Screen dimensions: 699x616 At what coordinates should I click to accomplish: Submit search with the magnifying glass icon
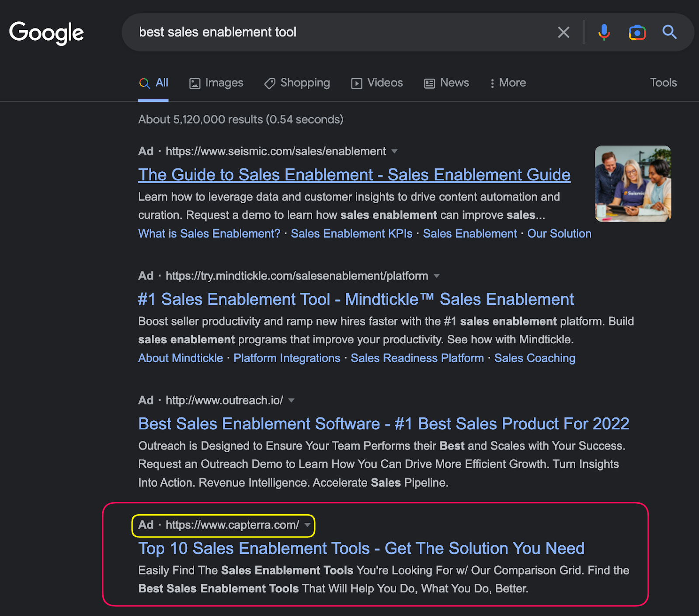pyautogui.click(x=669, y=32)
